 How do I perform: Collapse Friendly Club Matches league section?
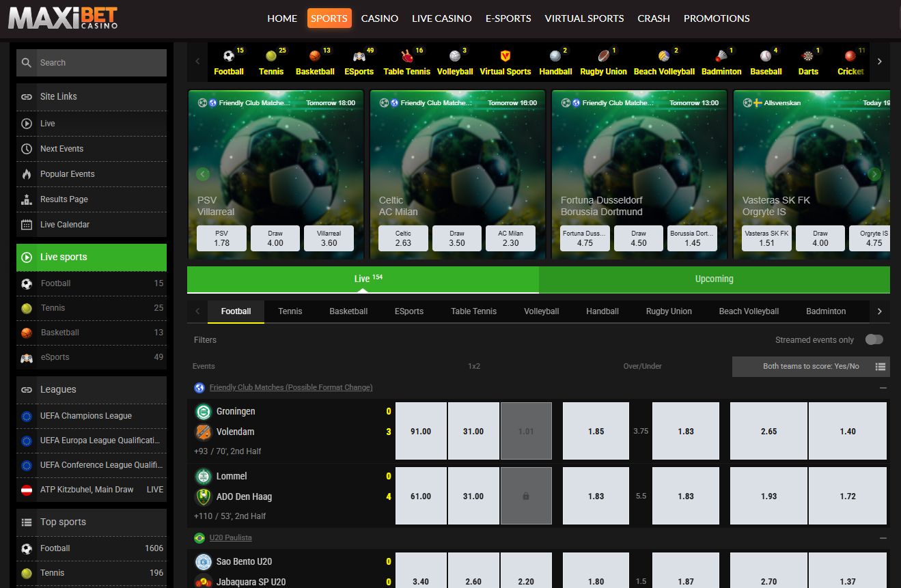[883, 388]
